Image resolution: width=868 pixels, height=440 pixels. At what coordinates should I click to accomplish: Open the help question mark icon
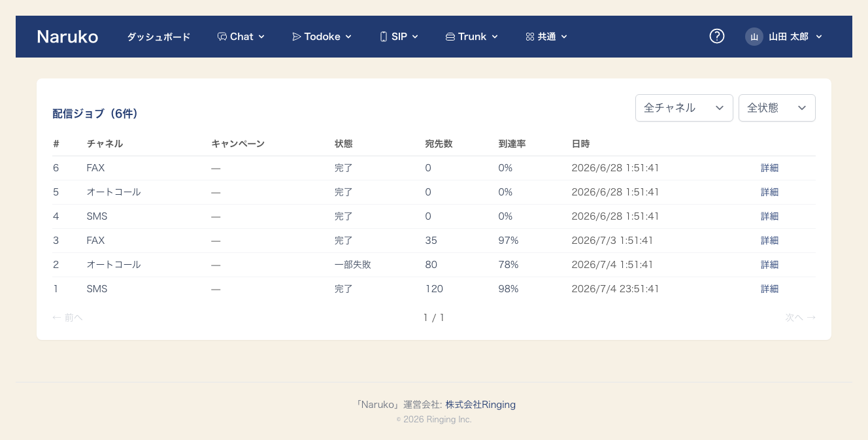pos(717,36)
